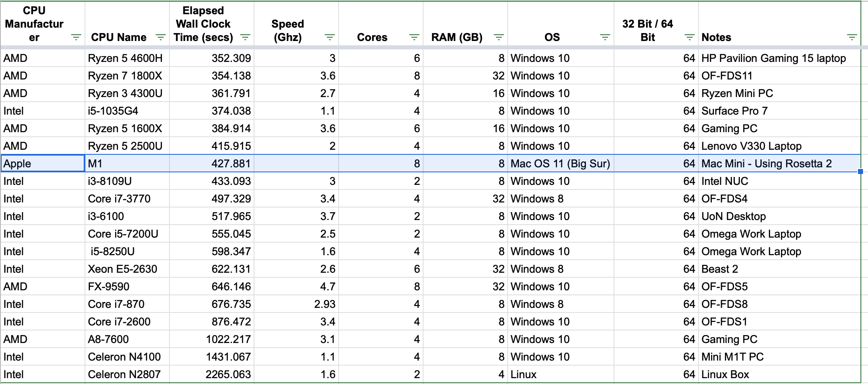Open the CPU Name column filter

161,37
